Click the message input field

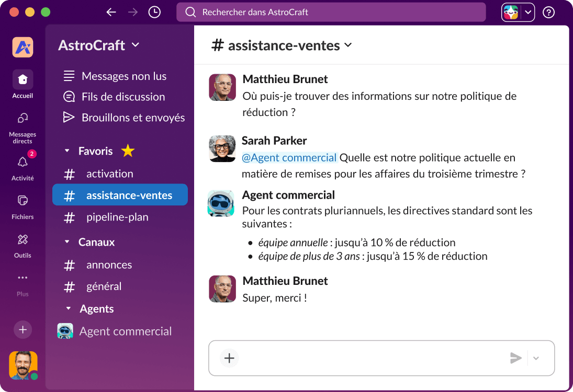click(x=366, y=358)
